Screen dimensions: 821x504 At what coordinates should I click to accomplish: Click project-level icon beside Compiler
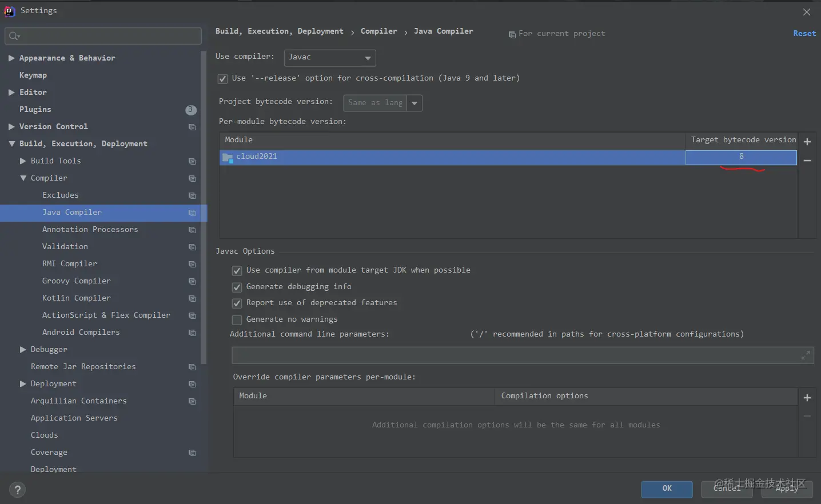pyautogui.click(x=192, y=178)
